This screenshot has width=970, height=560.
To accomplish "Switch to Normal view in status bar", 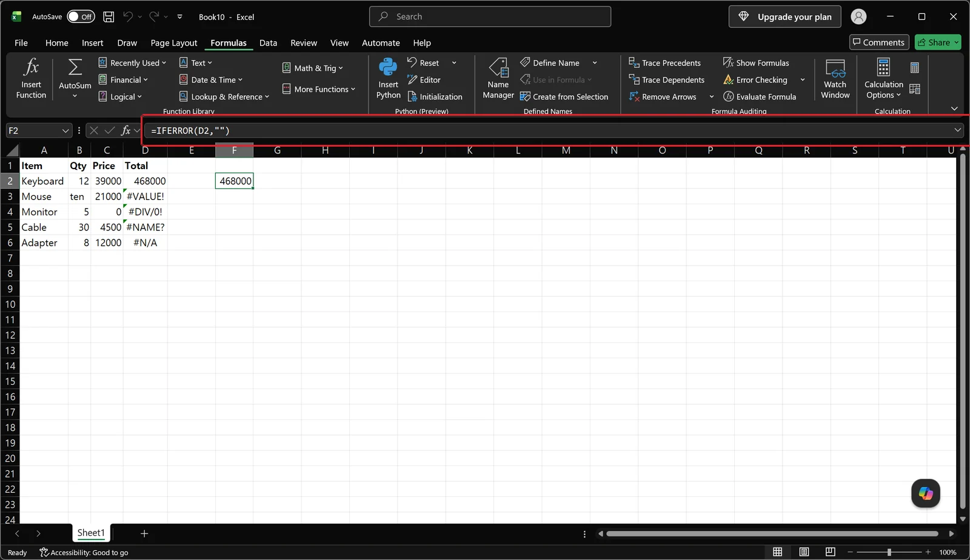I will point(777,552).
